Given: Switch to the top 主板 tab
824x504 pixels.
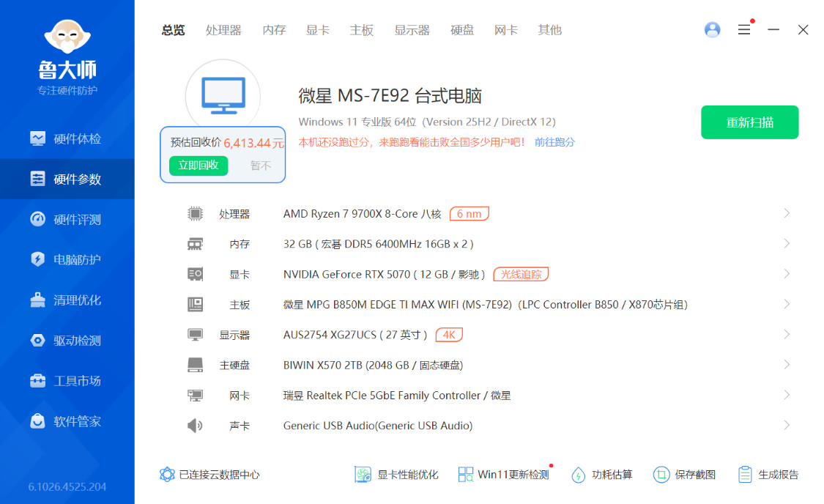Looking at the screenshot, I should coord(362,30).
